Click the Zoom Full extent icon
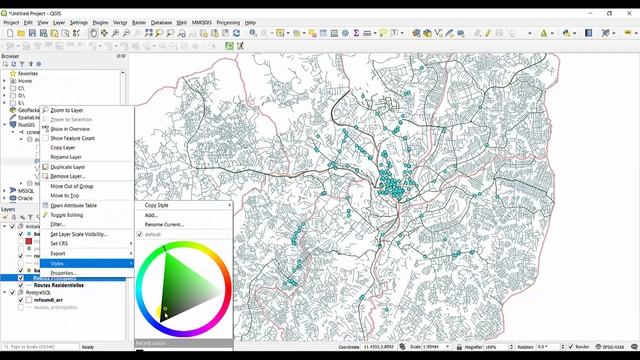Screen dimensions: 640x360 (149, 33)
